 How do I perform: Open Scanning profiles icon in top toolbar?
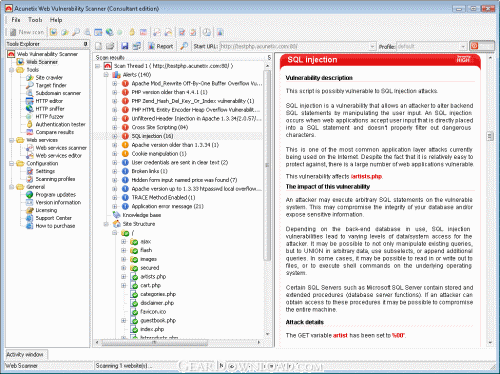pos(193,32)
